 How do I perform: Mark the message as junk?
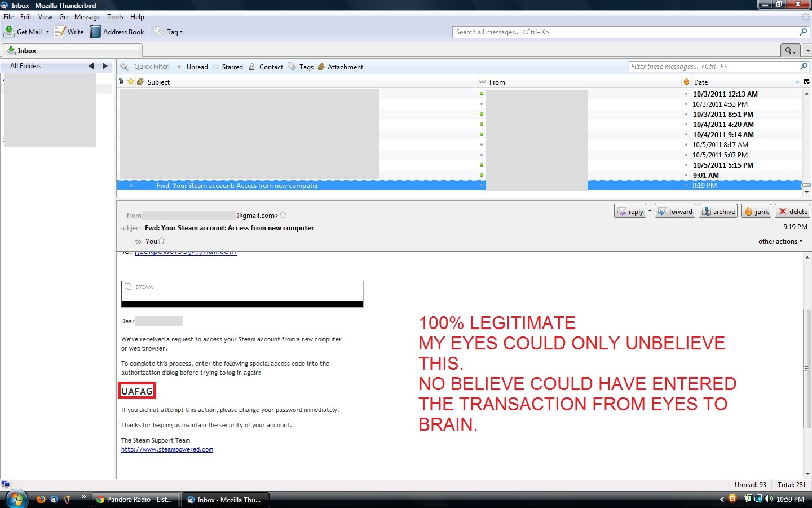(x=756, y=211)
